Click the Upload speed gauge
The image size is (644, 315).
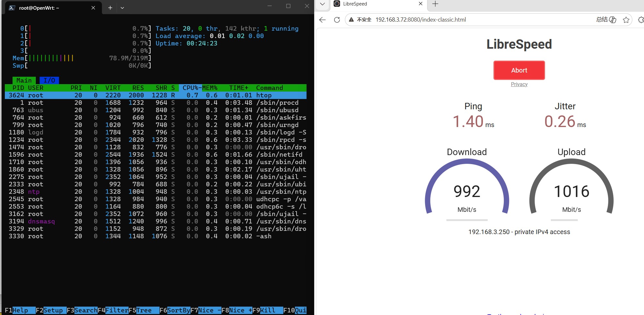tap(571, 187)
